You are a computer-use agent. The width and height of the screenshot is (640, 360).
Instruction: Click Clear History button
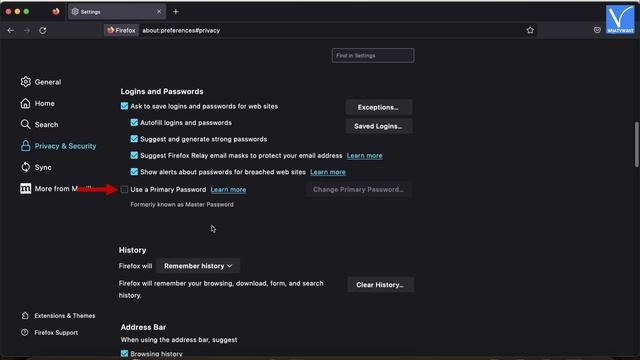380,285
